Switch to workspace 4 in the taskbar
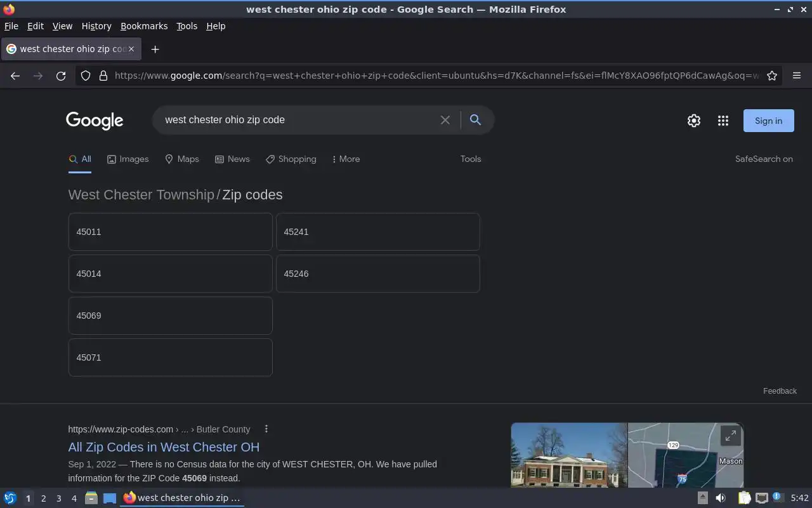This screenshot has height=508, width=812. [x=74, y=498]
